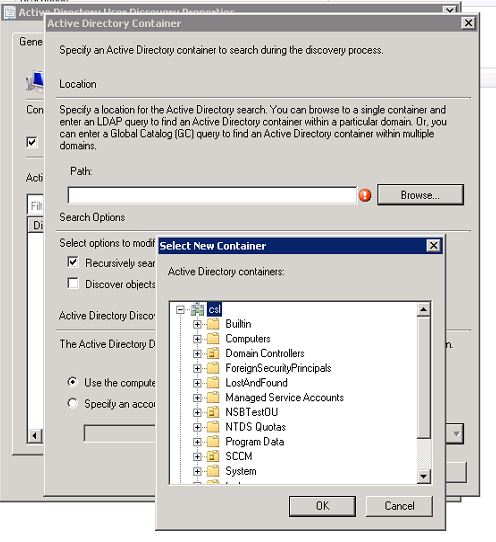The height and width of the screenshot is (542, 496).
Task: Confirm container selection with OK
Action: pos(322,506)
